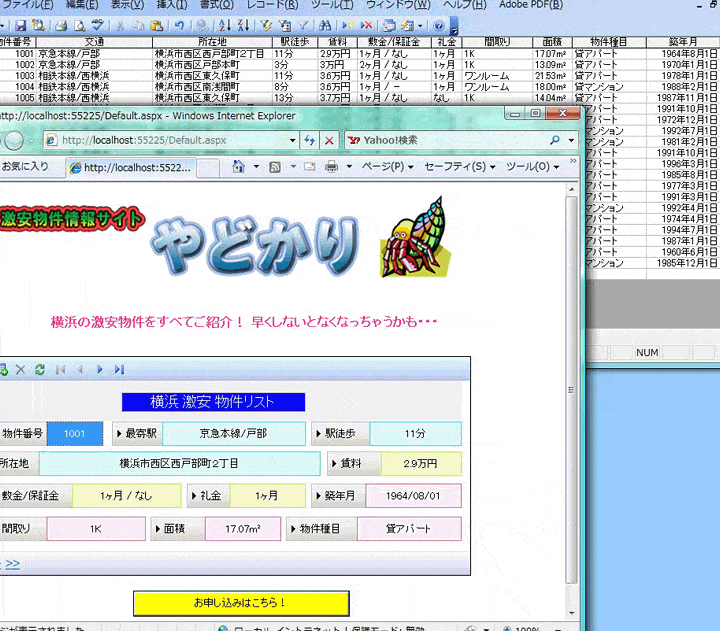720x631 pixels.
Task: Click the Print icon in Access toolbar
Action: [61, 25]
